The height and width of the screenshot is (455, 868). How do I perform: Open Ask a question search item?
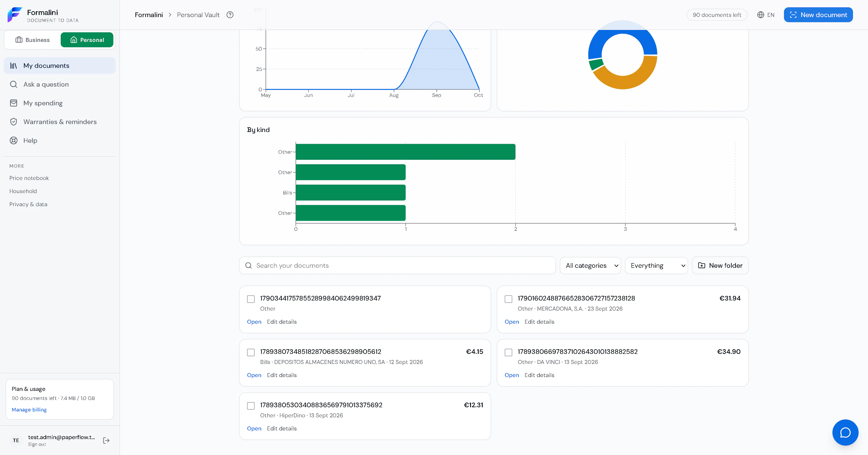click(x=60, y=84)
